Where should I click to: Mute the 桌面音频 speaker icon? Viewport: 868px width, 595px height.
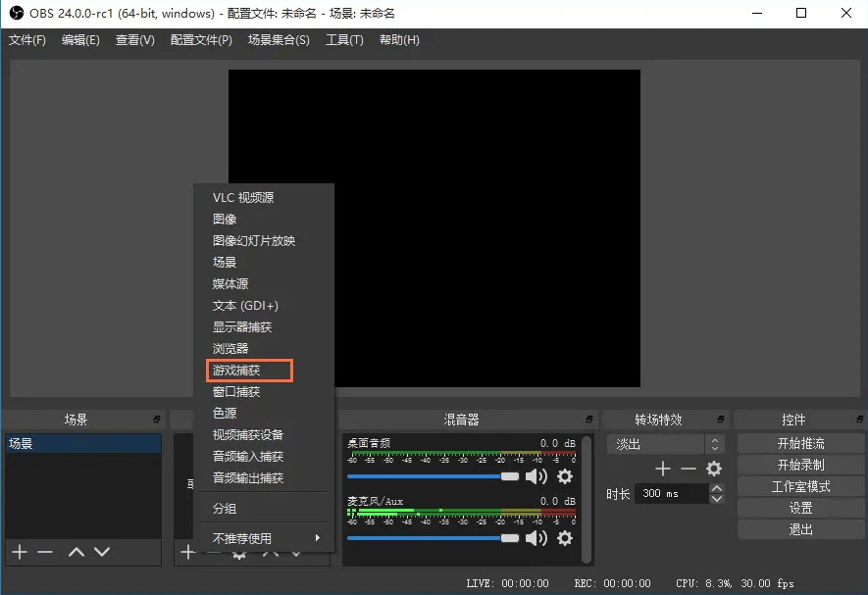534,476
